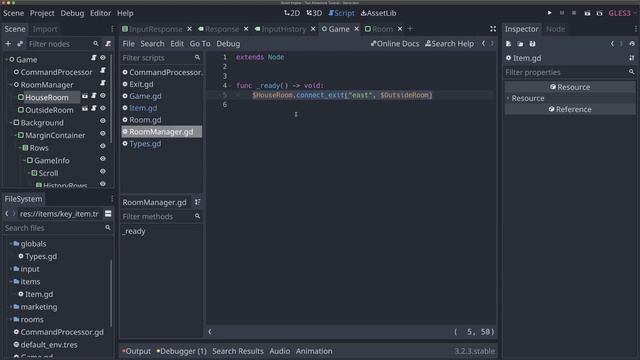This screenshot has width=640, height=360.
Task: Toggle visibility of Game node
Action: [x=103, y=58]
